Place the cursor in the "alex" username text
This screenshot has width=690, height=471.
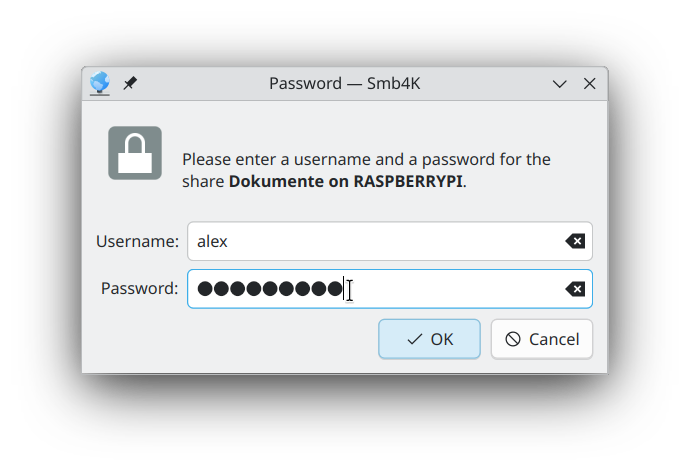point(213,241)
